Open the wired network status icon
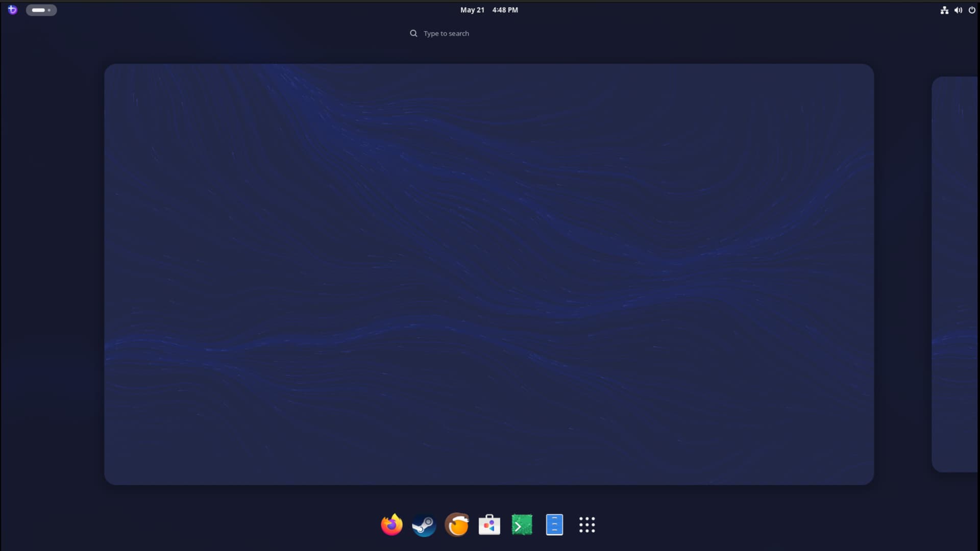The width and height of the screenshot is (980, 551). pos(944,10)
